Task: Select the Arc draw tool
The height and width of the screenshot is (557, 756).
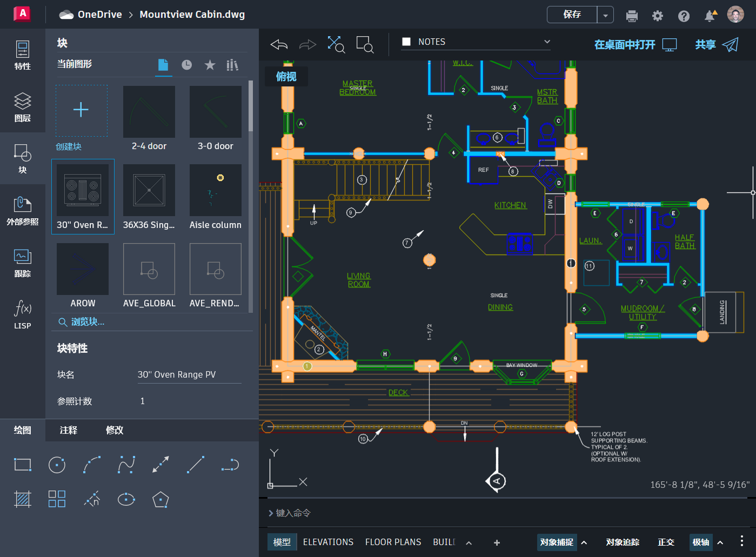Action: coord(92,465)
